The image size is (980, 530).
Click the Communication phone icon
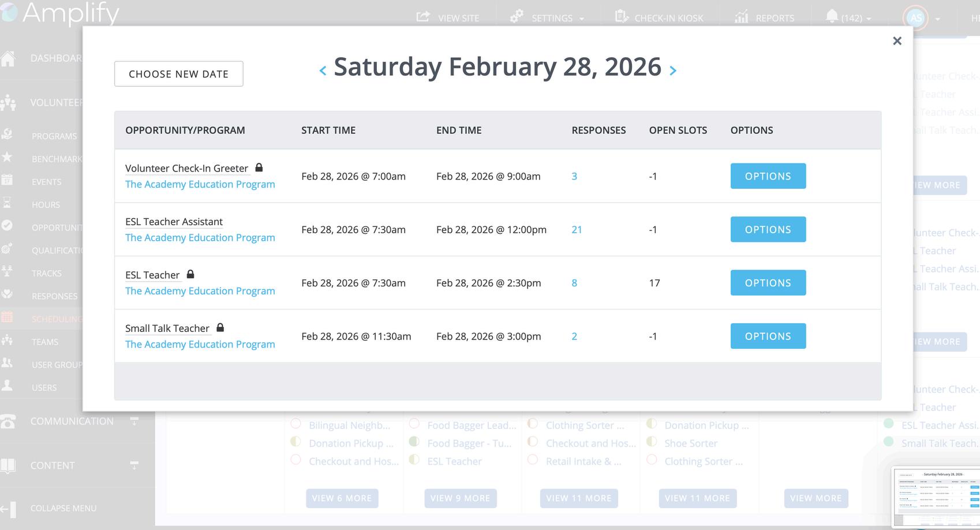pyautogui.click(x=8, y=421)
